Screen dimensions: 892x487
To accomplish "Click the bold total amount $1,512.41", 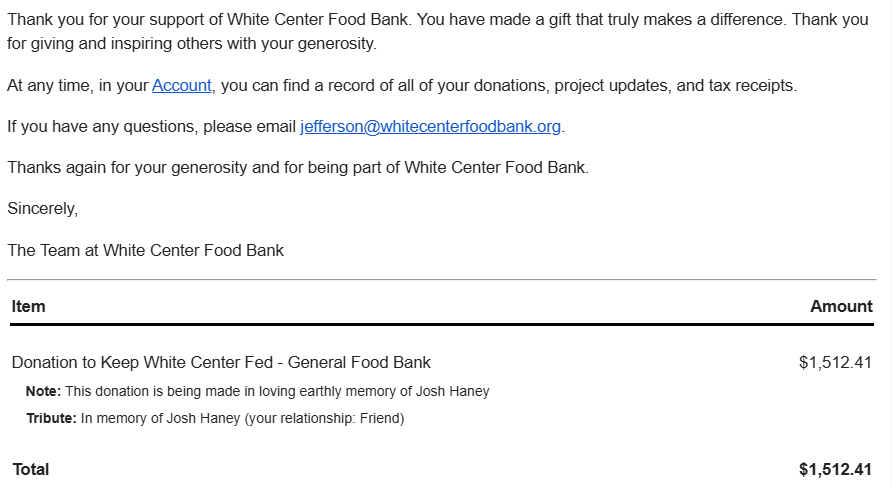I will [x=835, y=469].
